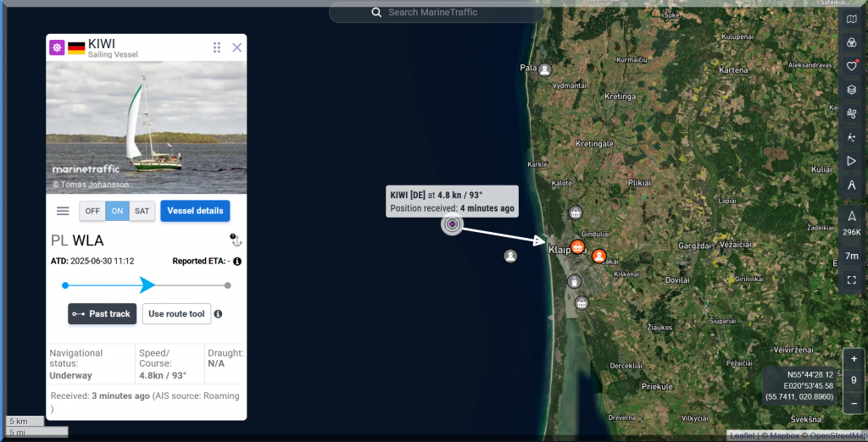Open the vessel panel drag-handle dots

point(217,47)
